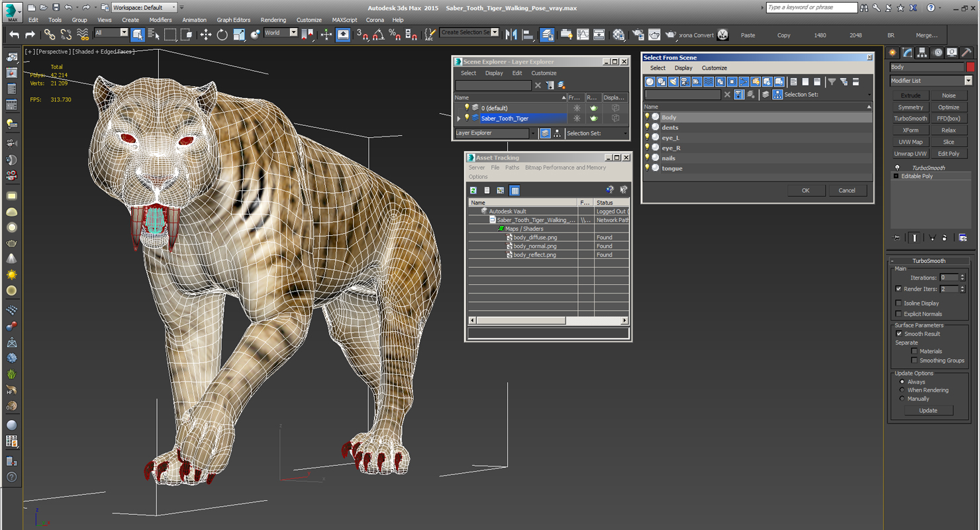980x530 pixels.
Task: Refresh the Asset Tracking list
Action: (x=473, y=190)
